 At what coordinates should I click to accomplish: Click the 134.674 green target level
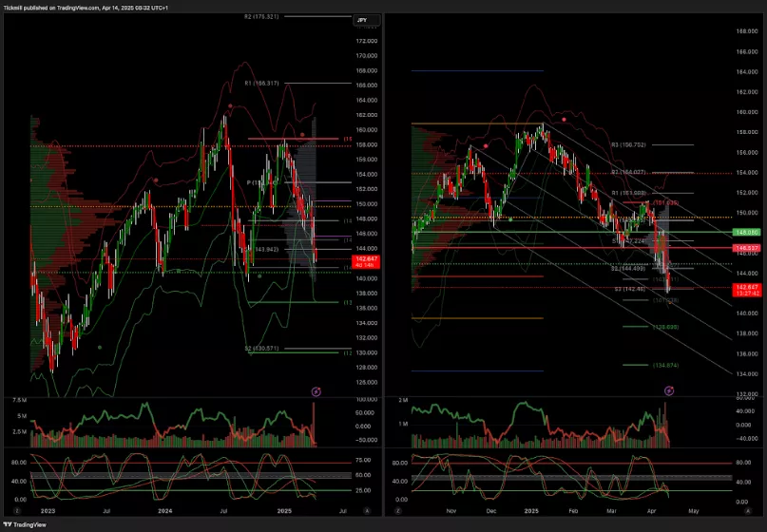[x=638, y=365]
